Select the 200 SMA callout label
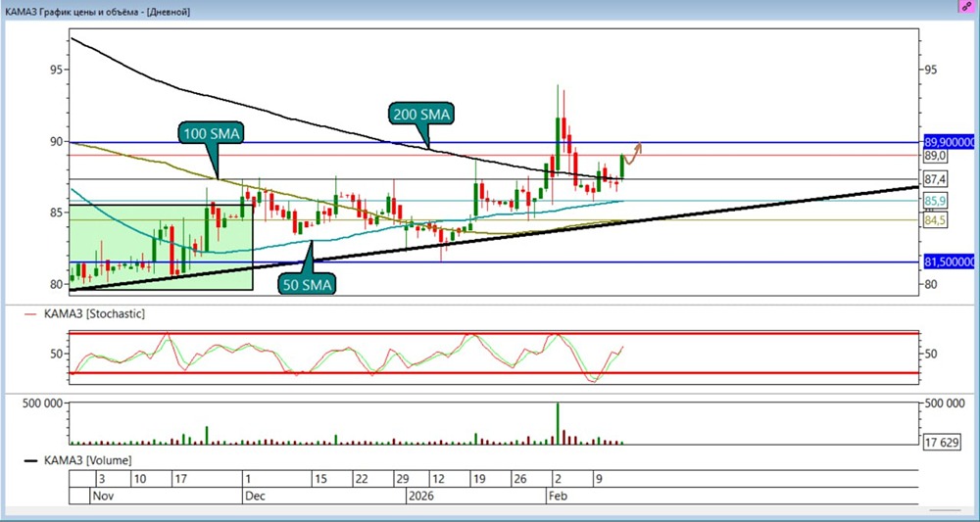The height and width of the screenshot is (522, 980). pyautogui.click(x=422, y=114)
